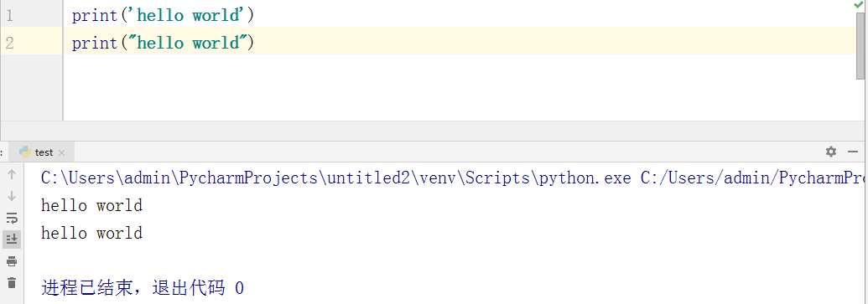Click line number 2 in the gutter
Screen dimensions: 868x304
point(9,43)
